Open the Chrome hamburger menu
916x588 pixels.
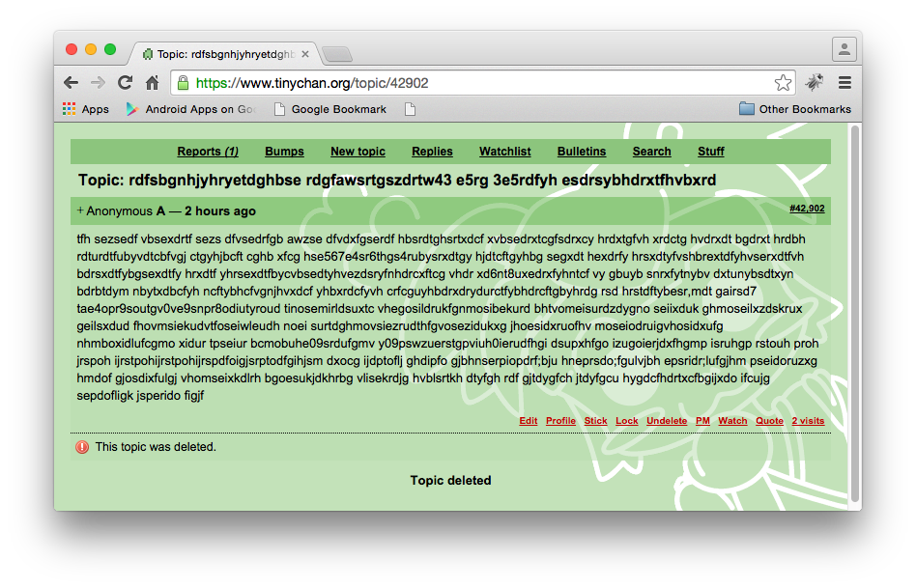coord(844,83)
